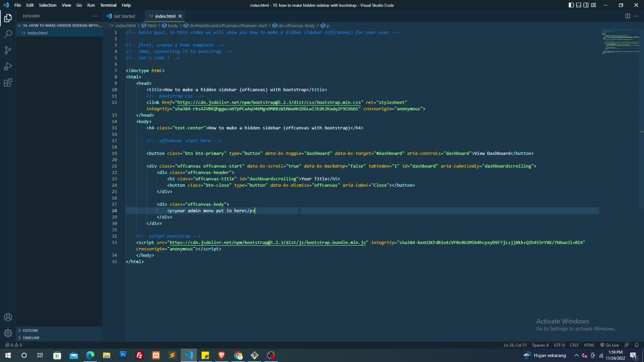Viewport: 644px width, 362px height.
Task: Click the body breadcrumb segment
Action: (170, 25)
